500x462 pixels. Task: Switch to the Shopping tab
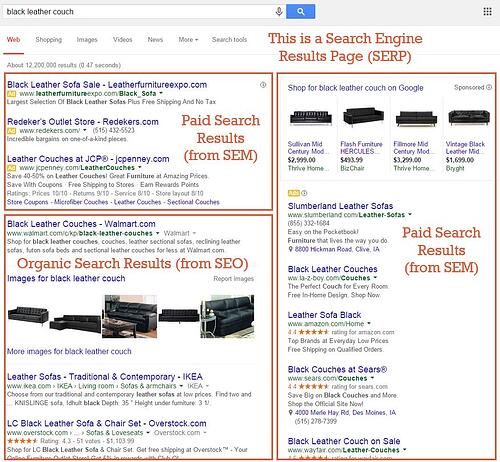click(x=49, y=40)
